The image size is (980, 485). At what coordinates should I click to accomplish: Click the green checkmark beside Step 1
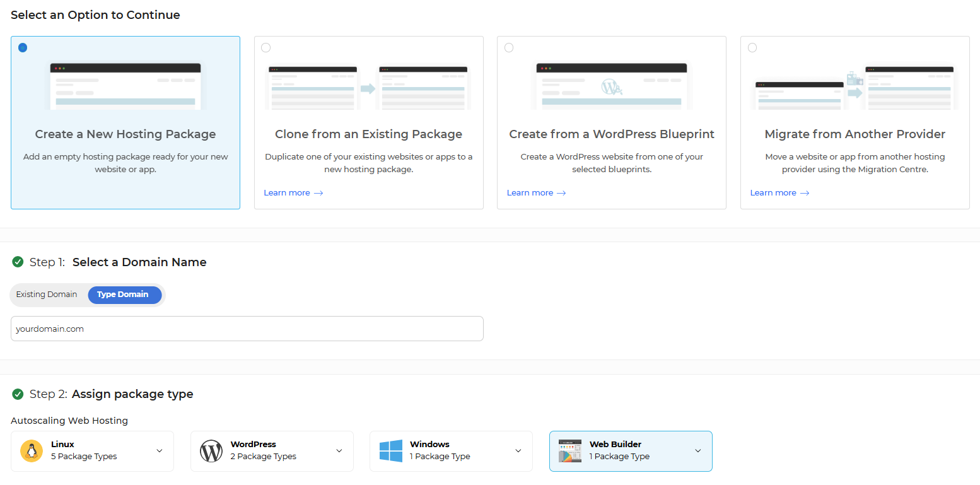(18, 262)
